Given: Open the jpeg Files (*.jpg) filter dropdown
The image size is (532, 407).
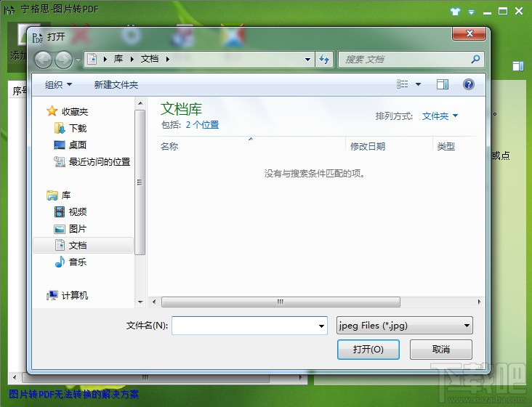Looking at the screenshot, I should coord(404,326).
